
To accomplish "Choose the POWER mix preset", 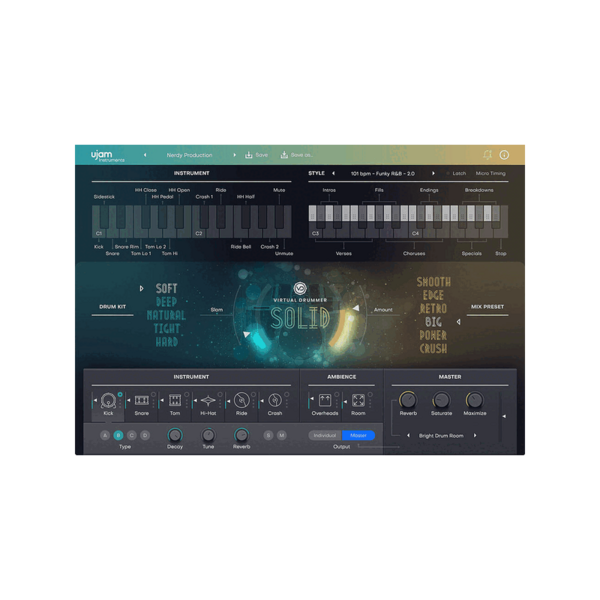I will (x=434, y=335).
